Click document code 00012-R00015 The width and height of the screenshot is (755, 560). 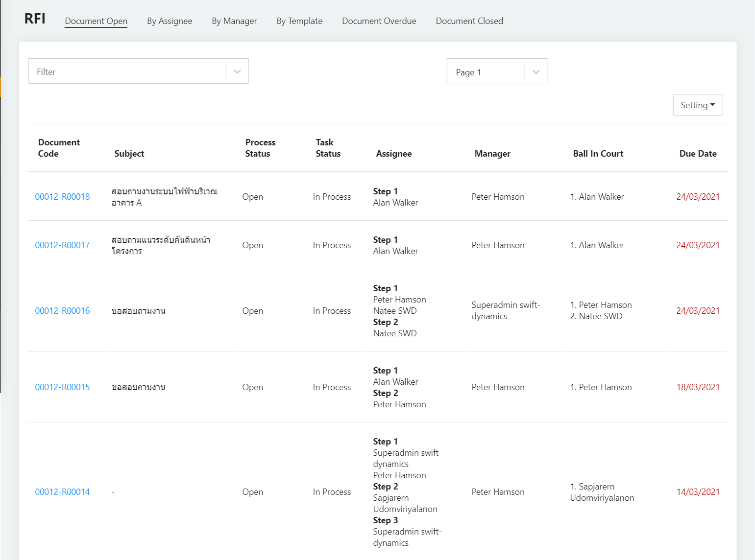(62, 387)
